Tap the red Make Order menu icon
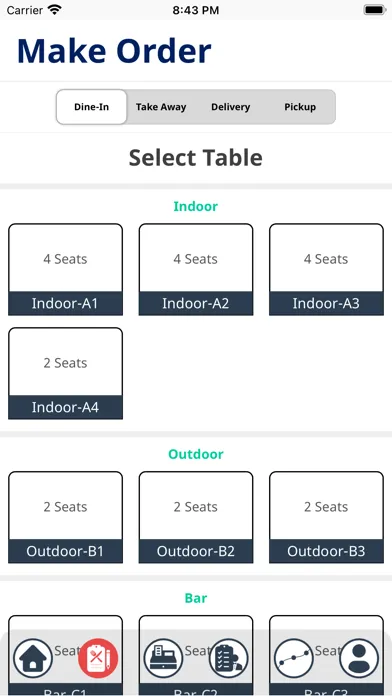The height and width of the screenshot is (696, 392). [x=98, y=658]
